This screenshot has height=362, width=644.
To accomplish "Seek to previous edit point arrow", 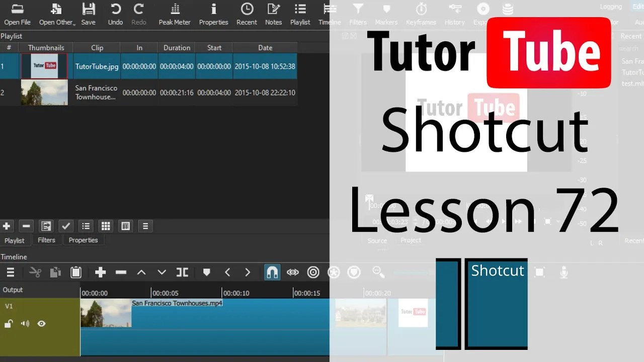I will coord(227,273).
